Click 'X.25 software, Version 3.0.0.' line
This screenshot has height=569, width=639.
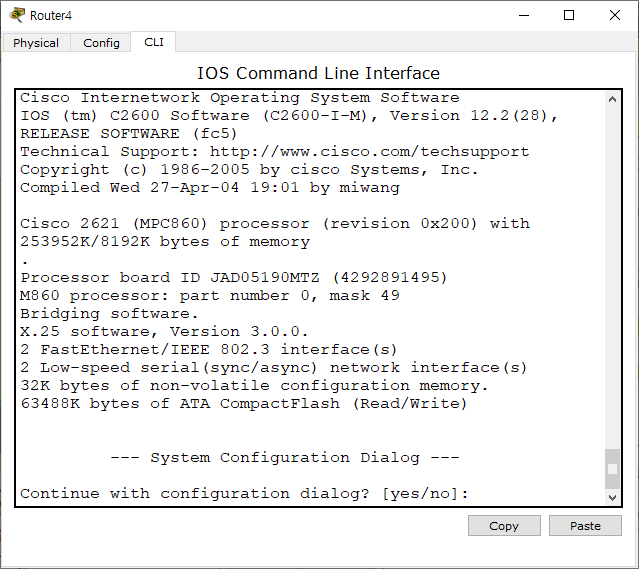pos(164,331)
